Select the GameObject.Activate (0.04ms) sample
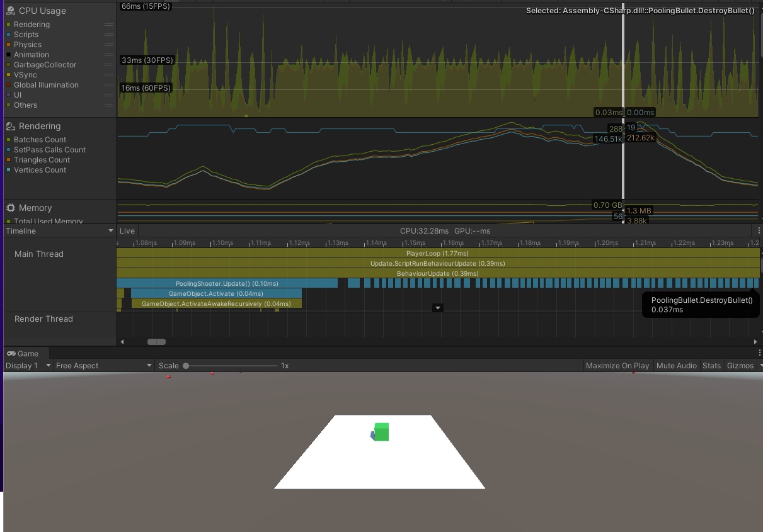 216,293
